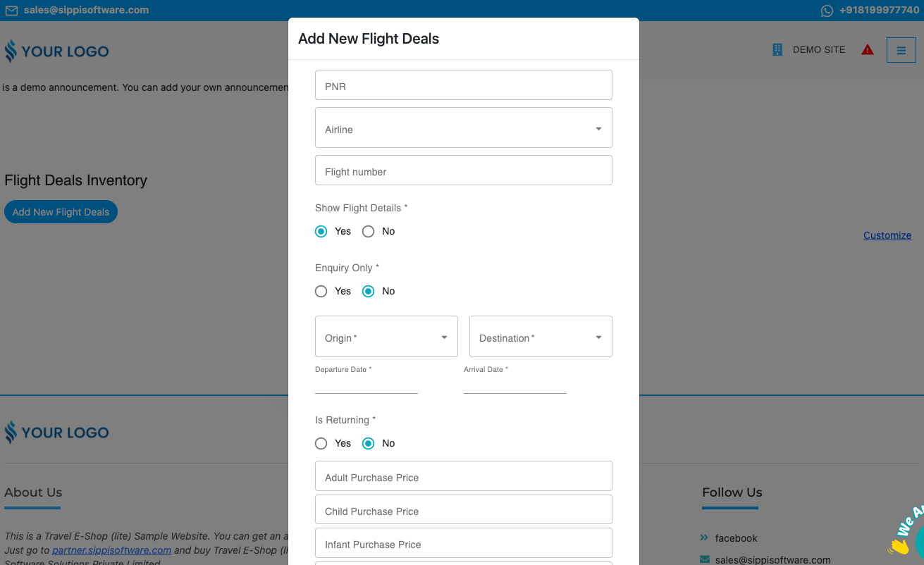This screenshot has height=565, width=924.
Task: Expand the Destination dropdown
Action: pyautogui.click(x=541, y=337)
